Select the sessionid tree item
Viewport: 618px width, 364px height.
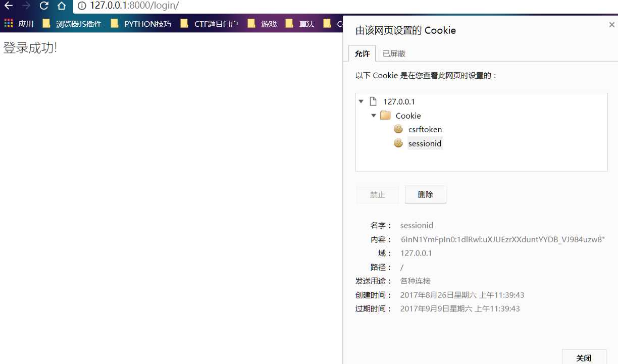click(x=425, y=143)
